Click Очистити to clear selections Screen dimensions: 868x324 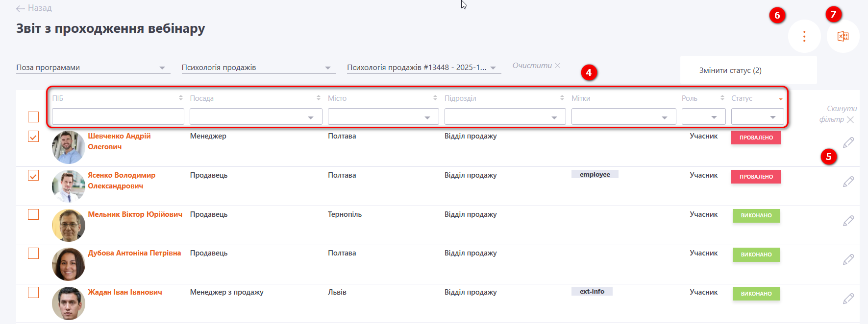pyautogui.click(x=536, y=66)
